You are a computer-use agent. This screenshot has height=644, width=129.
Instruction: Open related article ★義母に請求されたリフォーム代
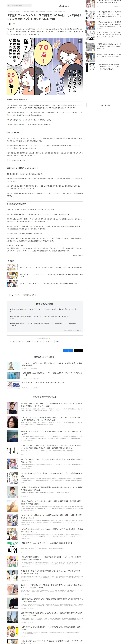pyautogui.click(x=43, y=310)
